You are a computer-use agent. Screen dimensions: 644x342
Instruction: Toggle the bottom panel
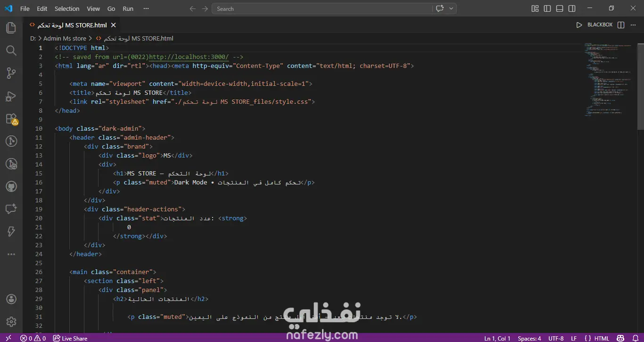(560, 8)
